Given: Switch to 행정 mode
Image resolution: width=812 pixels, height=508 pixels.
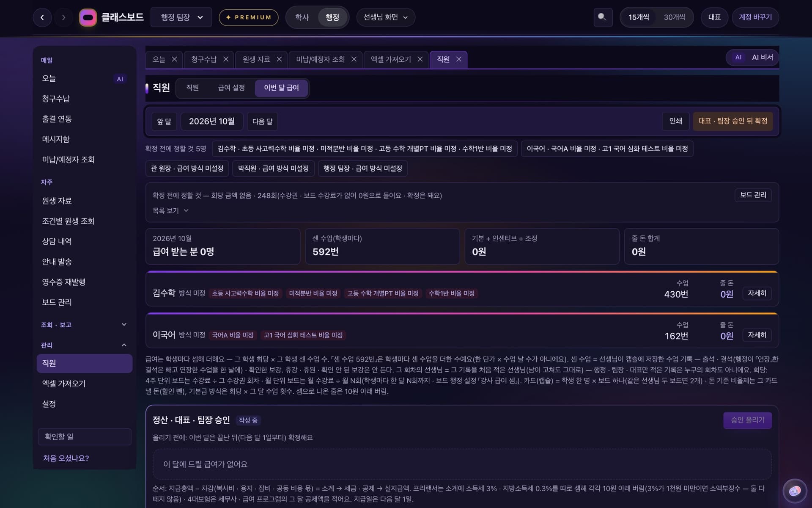Looking at the screenshot, I should click(332, 17).
